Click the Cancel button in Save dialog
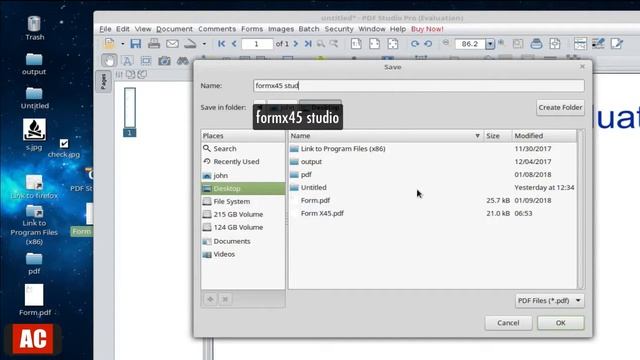Screen dimensions: 640x360 click(508, 323)
